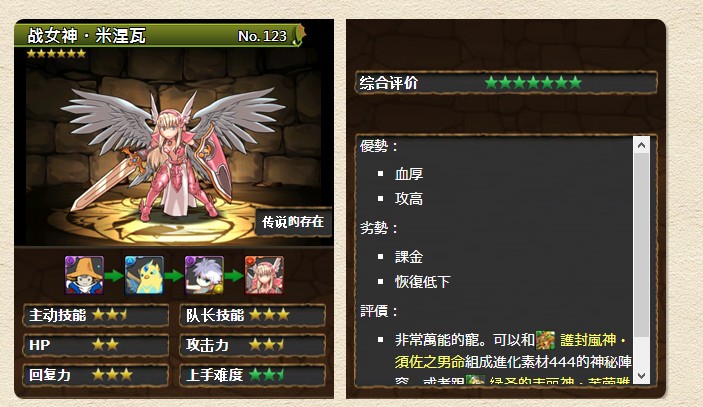The image size is (703, 407).
Task: Select the 队长技能 rating bar
Action: tap(252, 315)
